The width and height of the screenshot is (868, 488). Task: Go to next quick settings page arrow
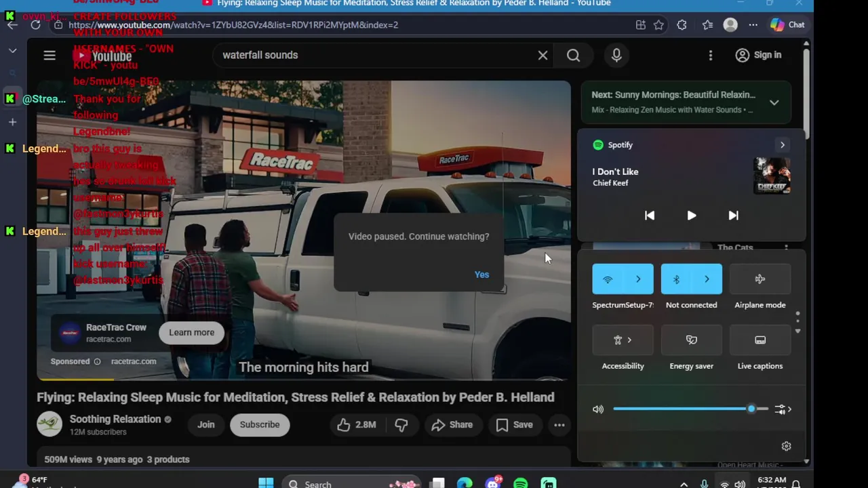click(x=797, y=331)
